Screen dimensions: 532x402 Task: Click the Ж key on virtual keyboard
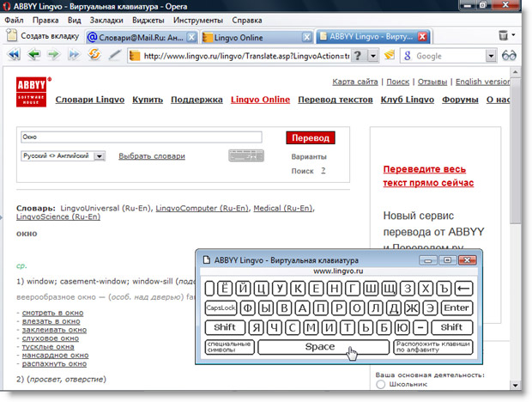tap(412, 308)
